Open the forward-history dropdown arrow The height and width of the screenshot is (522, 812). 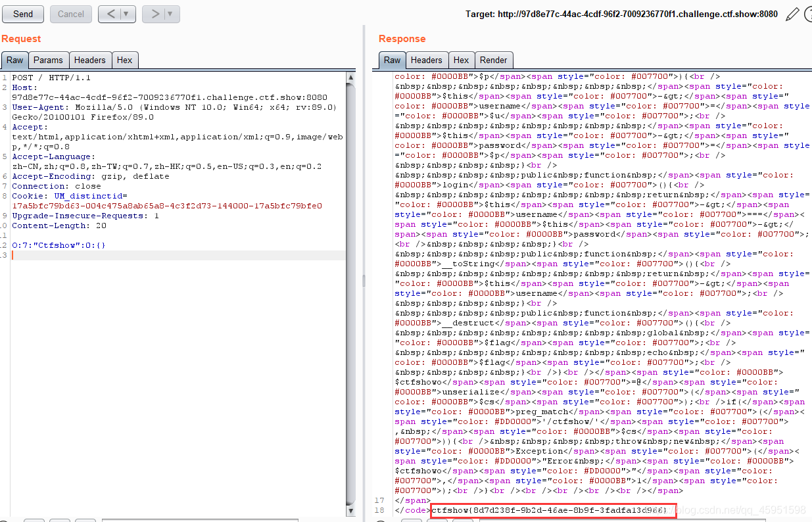point(172,14)
